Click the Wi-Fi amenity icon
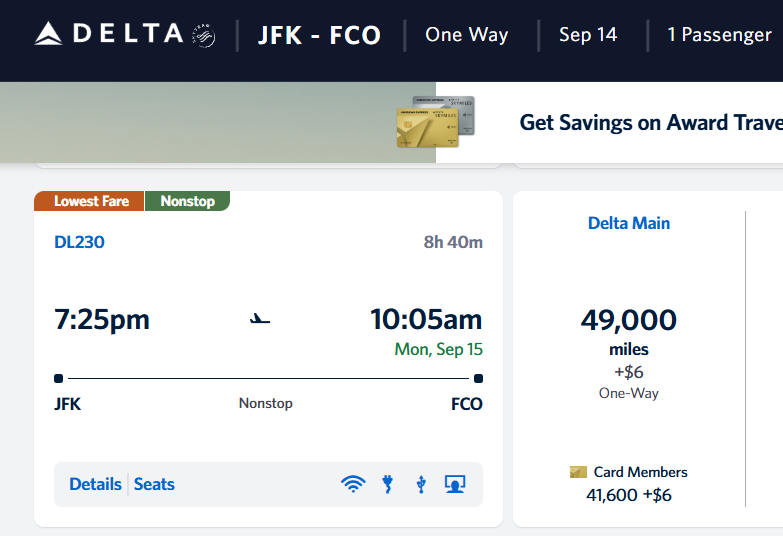Viewport: 783px width, 536px height. (353, 484)
